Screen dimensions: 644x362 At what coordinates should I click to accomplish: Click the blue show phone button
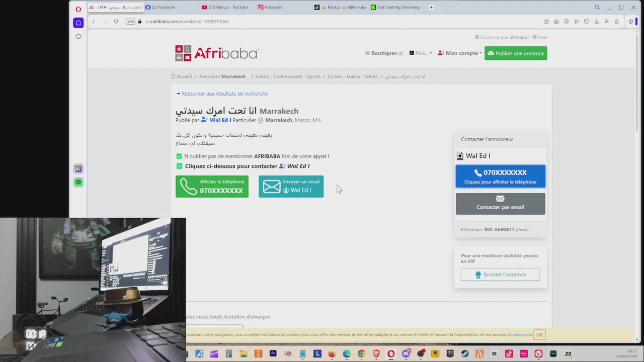tap(500, 176)
